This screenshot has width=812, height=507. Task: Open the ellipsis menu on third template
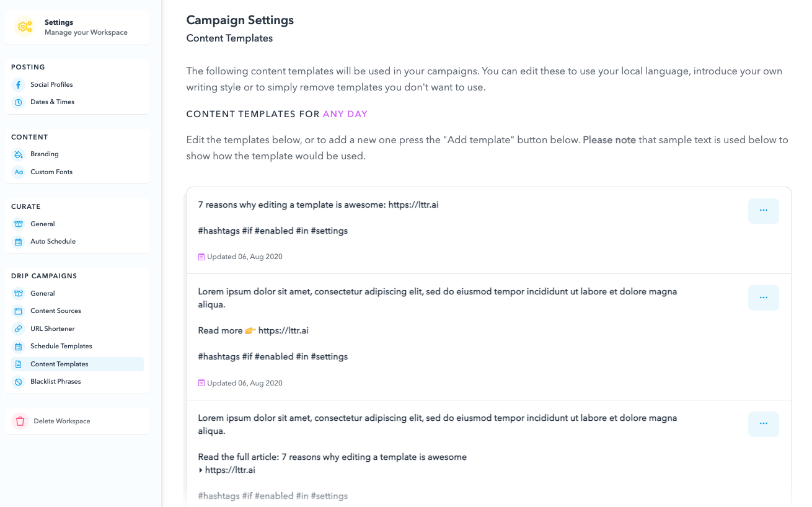point(764,424)
